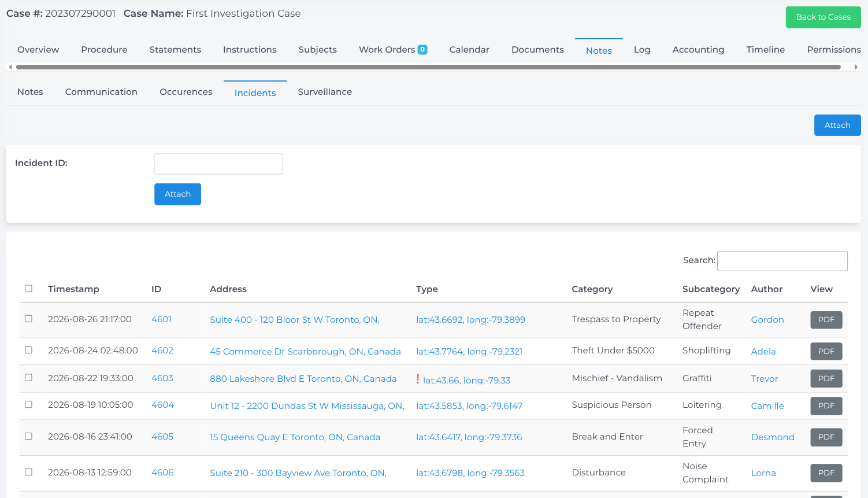Mark the checkbox for incident 4605

pos(28,436)
